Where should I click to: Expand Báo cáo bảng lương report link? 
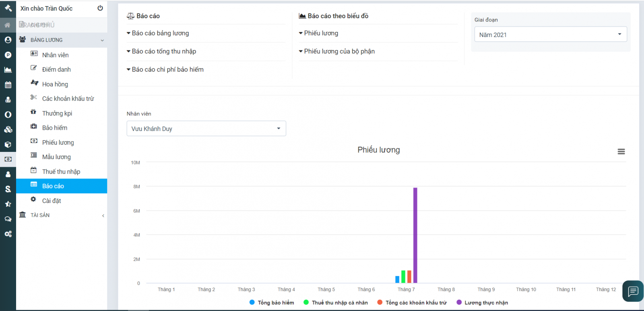160,33
